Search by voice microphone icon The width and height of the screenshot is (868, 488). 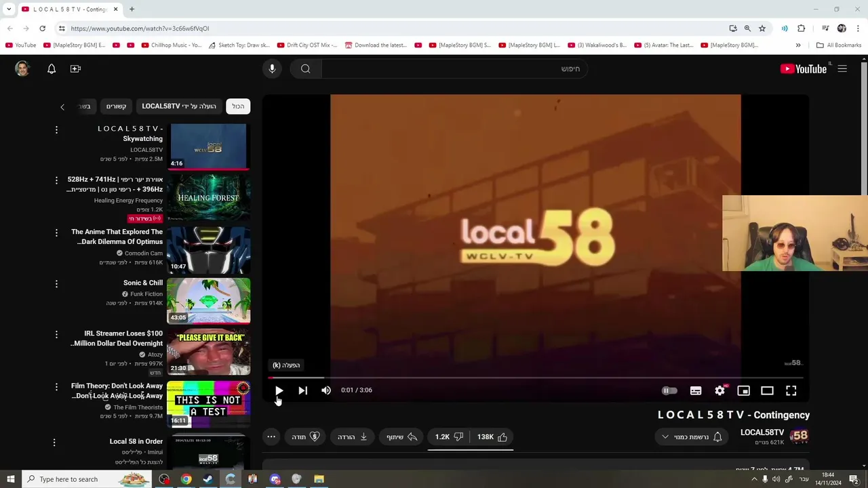coord(272,68)
